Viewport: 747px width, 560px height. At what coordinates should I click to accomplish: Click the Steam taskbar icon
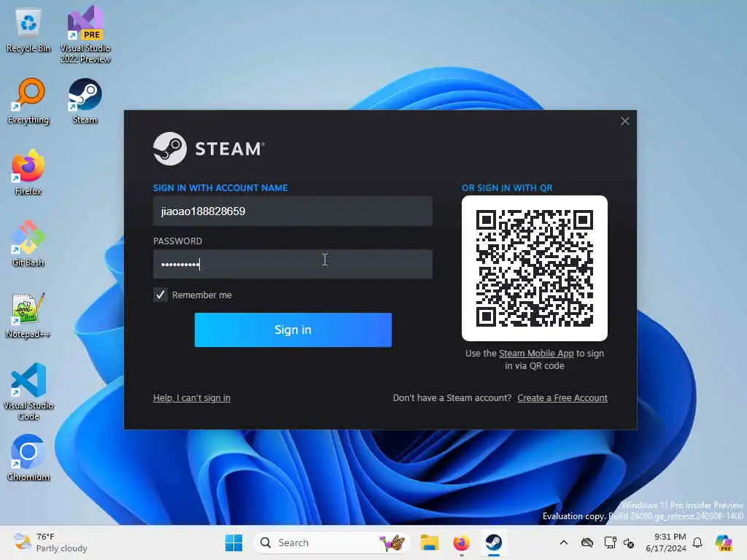coord(494,542)
